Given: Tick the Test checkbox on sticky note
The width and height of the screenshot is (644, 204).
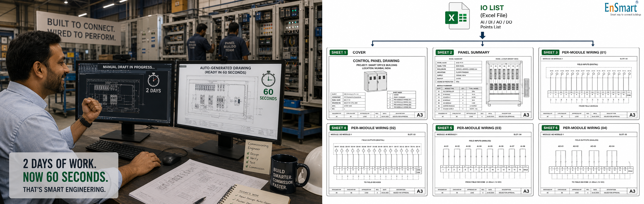Looking at the screenshot, I should click(247, 162).
